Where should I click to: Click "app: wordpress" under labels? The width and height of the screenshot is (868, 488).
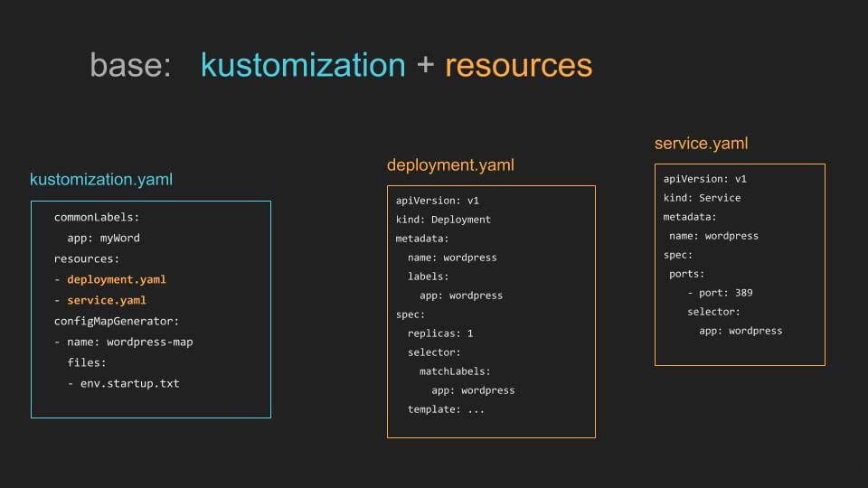click(461, 296)
